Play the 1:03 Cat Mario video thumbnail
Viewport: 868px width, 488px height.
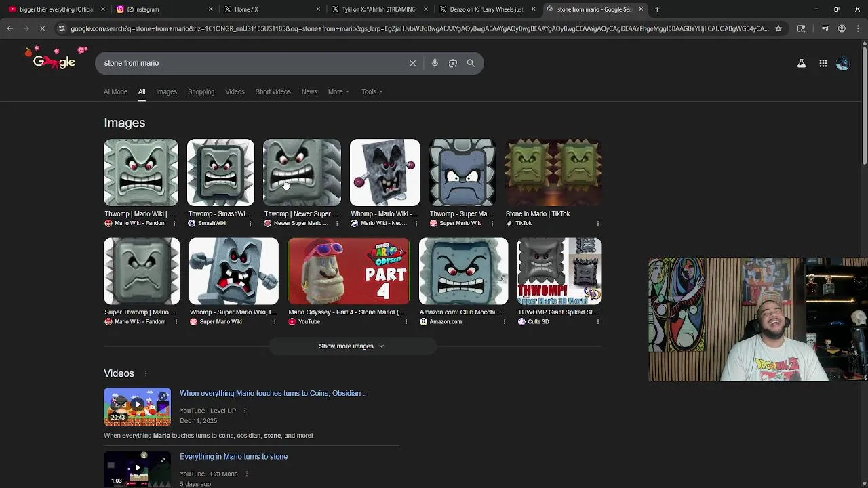pos(137,469)
